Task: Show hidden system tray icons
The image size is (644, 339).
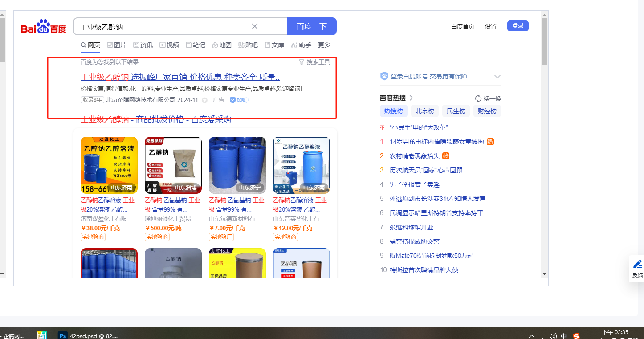Action: tap(532, 336)
